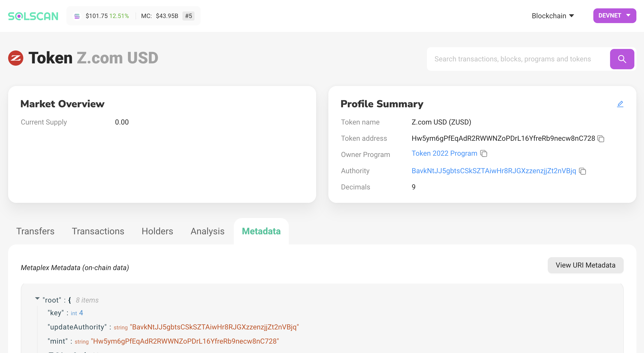Copy the token address
Image resolution: width=644 pixels, height=353 pixels.
[x=601, y=139]
